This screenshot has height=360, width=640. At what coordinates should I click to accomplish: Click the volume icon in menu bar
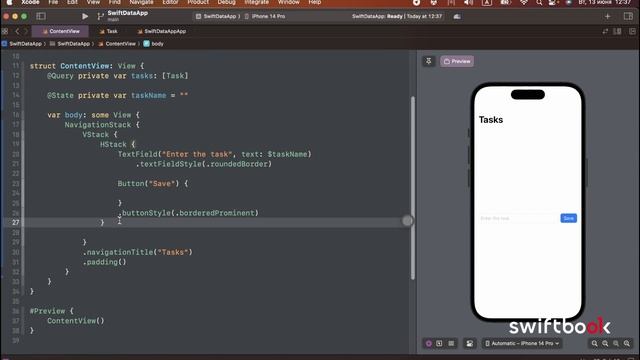(x=469, y=2)
